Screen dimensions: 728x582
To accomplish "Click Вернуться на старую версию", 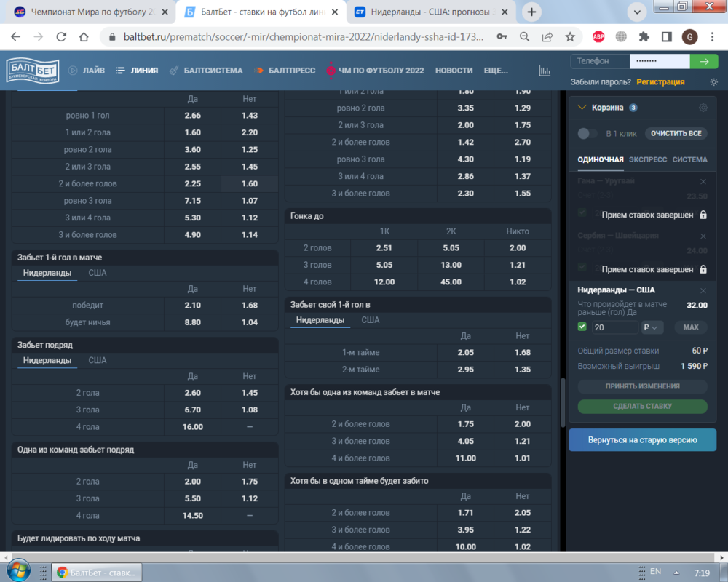I will (643, 440).
